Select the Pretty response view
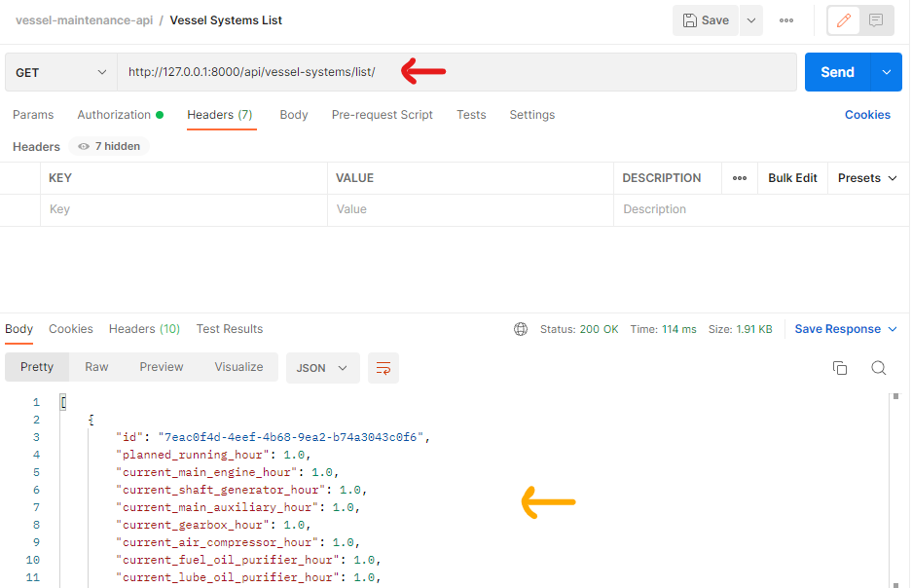The width and height of the screenshot is (912, 588). (x=36, y=367)
